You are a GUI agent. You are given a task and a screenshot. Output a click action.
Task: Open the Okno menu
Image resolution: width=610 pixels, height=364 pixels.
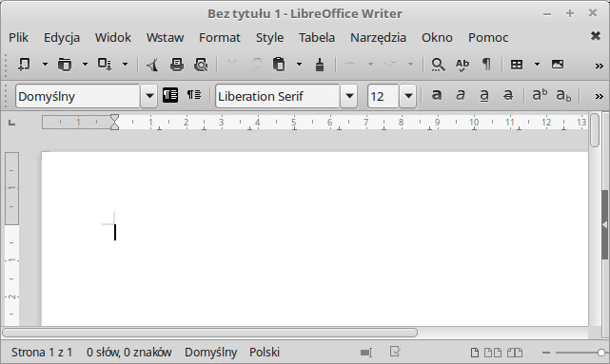[437, 38]
